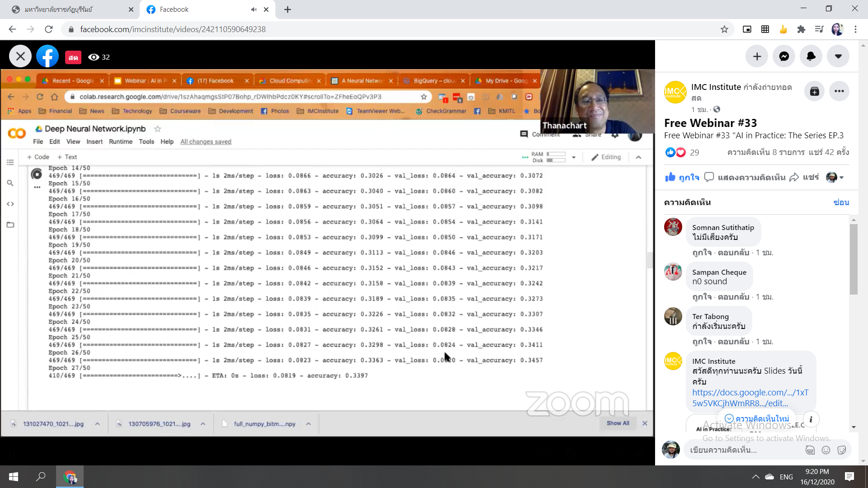
Task: Open avatar sticker option in comment box
Action: (810, 450)
